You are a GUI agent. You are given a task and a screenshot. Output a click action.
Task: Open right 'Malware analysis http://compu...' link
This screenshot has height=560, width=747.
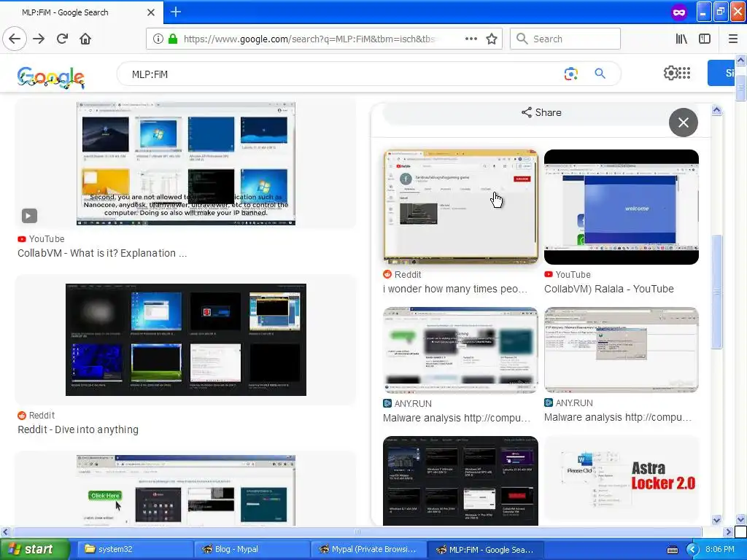617,417
